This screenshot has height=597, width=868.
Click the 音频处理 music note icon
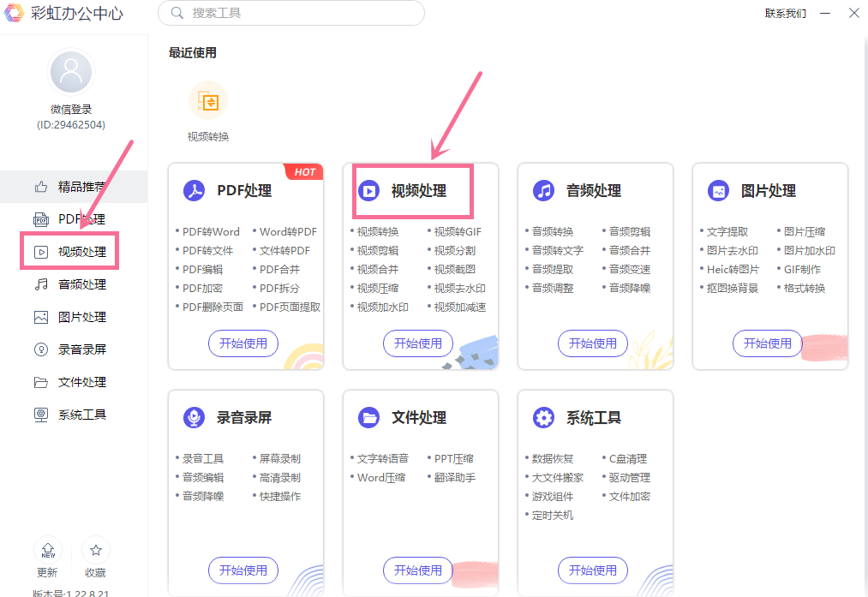click(543, 190)
